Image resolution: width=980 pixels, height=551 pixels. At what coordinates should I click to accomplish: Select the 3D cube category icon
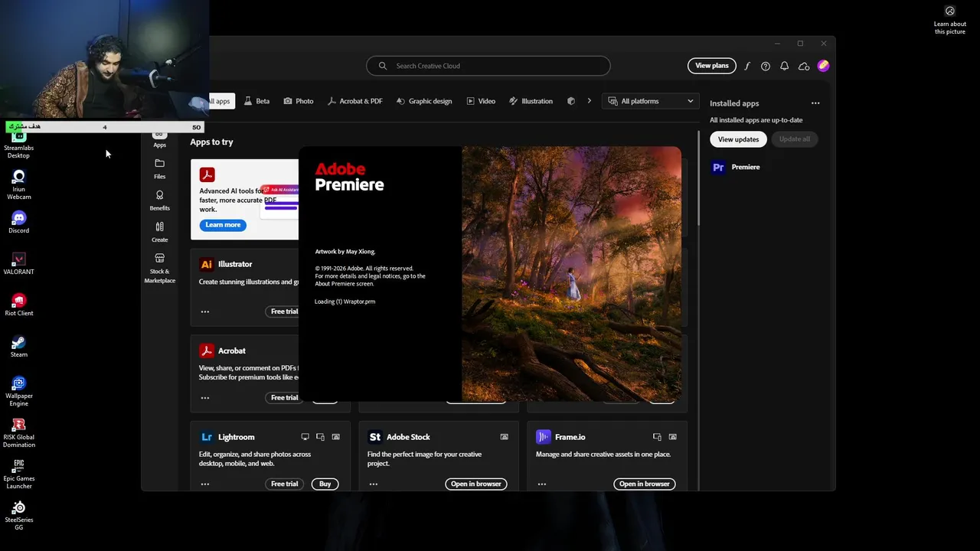(570, 101)
